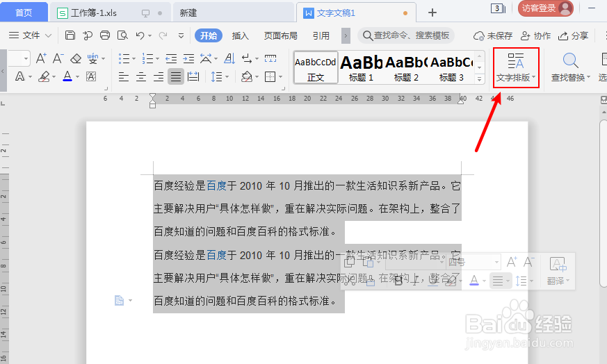Click the pinyin guide wén icon
Image resolution: width=607 pixels, height=364 pixels.
93,58
